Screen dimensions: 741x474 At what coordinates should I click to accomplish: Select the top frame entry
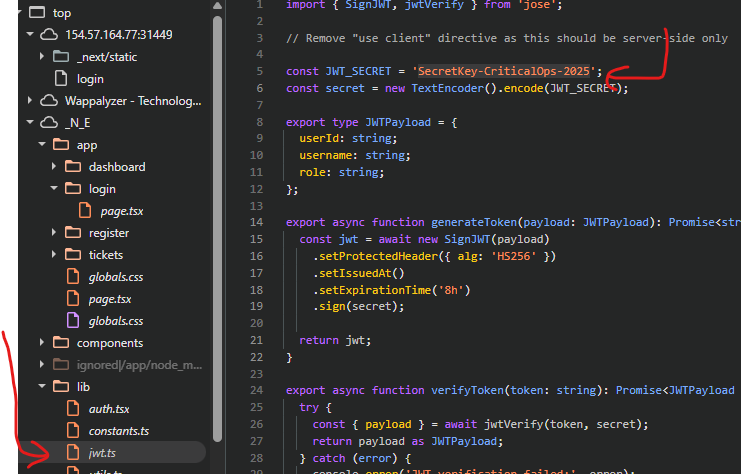tap(62, 13)
